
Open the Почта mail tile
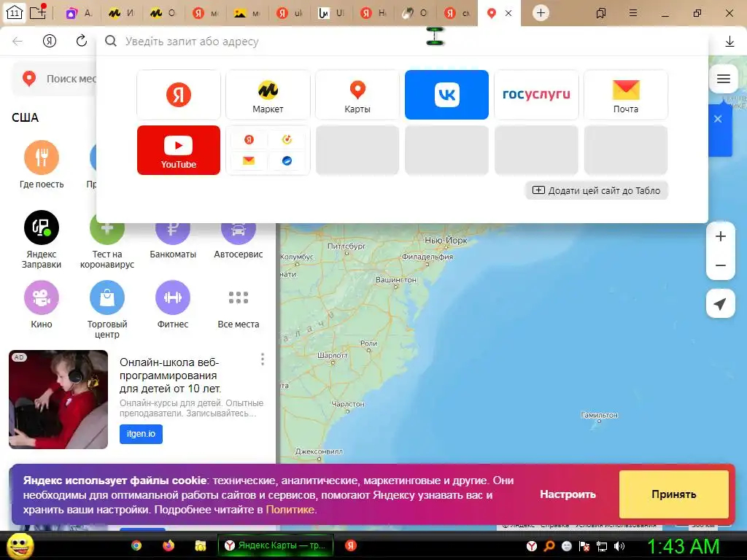pos(626,95)
